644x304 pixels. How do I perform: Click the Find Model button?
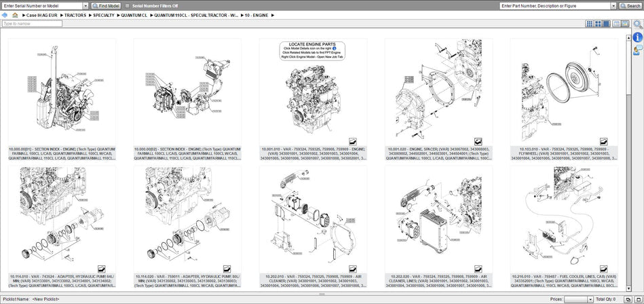pyautogui.click(x=105, y=5)
